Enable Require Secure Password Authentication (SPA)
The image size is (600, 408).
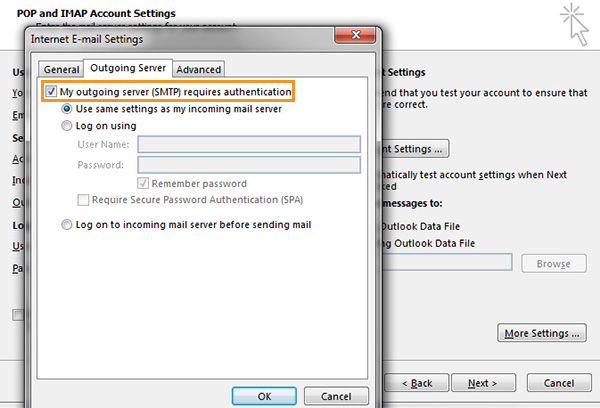point(83,200)
